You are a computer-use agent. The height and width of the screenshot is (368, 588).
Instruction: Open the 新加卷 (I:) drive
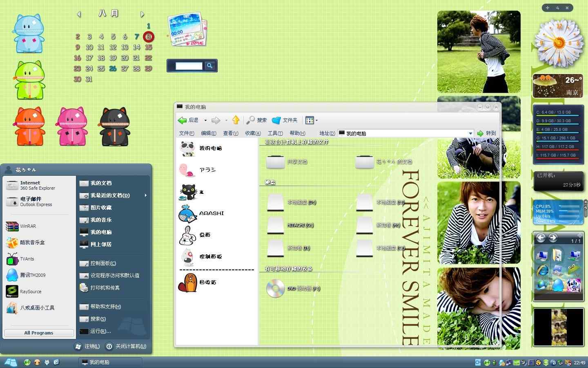[x=288, y=248]
